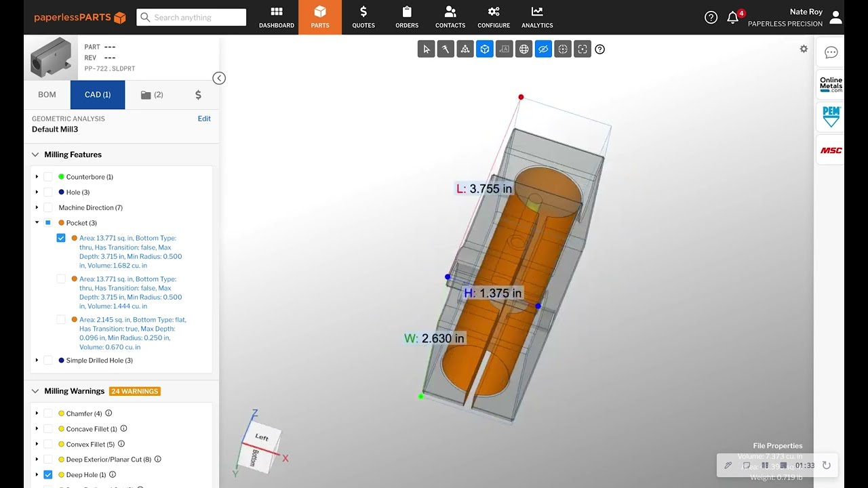Click the globe icon in viewer toolbar

(x=524, y=49)
